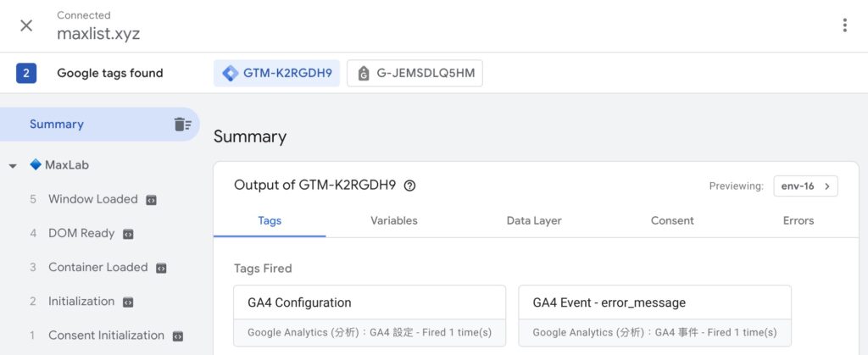The image size is (868, 355).
Task: Click the G icon in G-JEMSDLQ5HM chip
Action: point(363,74)
